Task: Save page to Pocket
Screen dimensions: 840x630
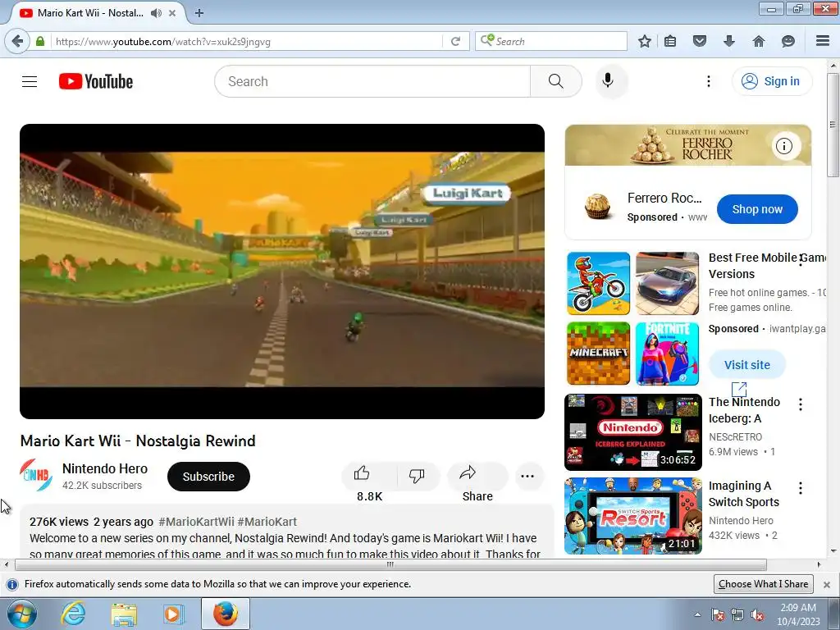Action: tap(700, 41)
